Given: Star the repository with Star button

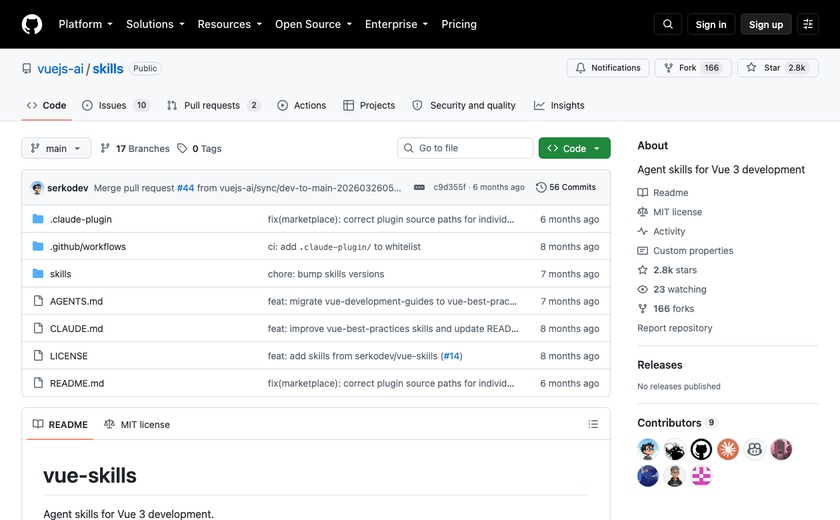Looking at the screenshot, I should (778, 68).
